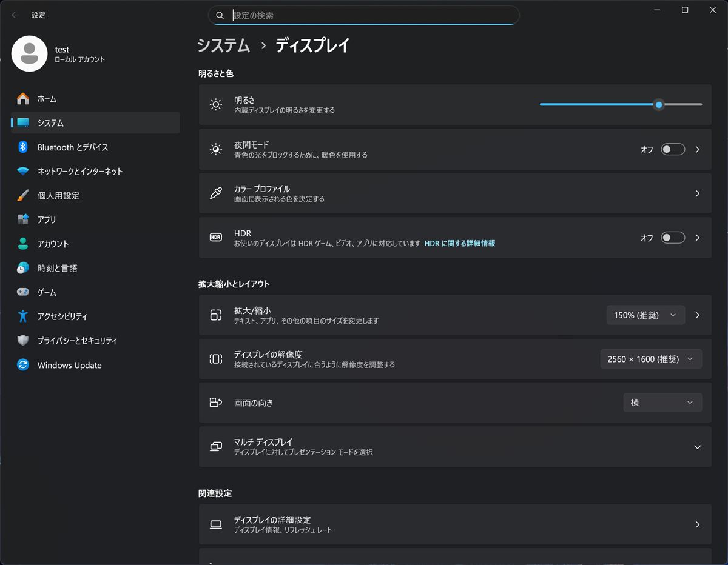Open the HDR に関する詳細情報 link

pyautogui.click(x=459, y=243)
